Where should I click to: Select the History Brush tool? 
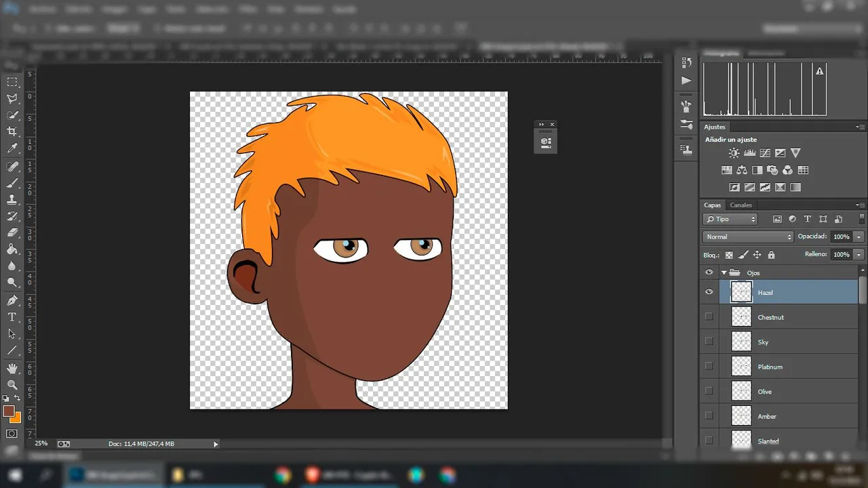tap(12, 216)
